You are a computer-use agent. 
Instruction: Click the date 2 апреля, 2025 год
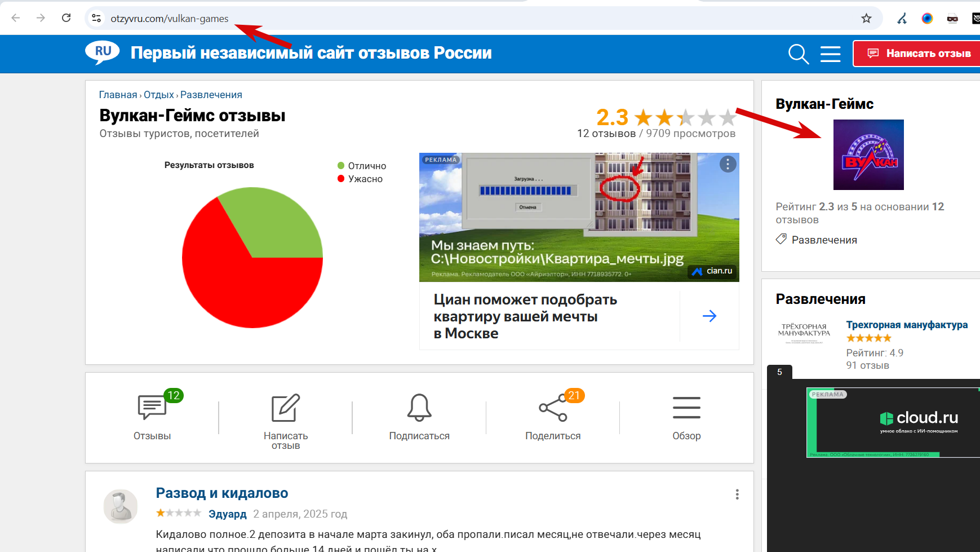tap(300, 514)
